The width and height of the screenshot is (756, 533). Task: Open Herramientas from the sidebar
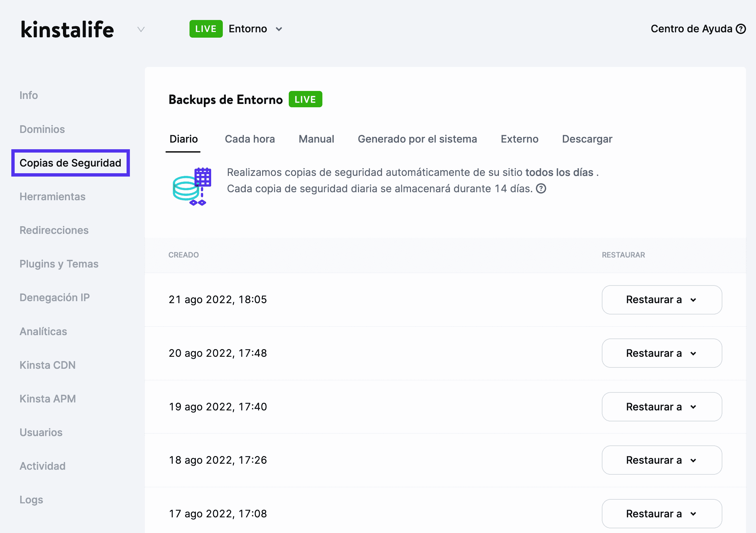tap(53, 197)
